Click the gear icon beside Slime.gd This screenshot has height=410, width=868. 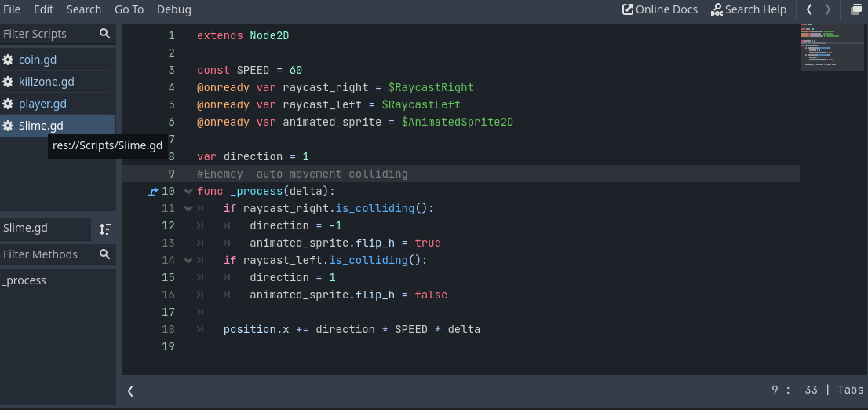tap(8, 126)
